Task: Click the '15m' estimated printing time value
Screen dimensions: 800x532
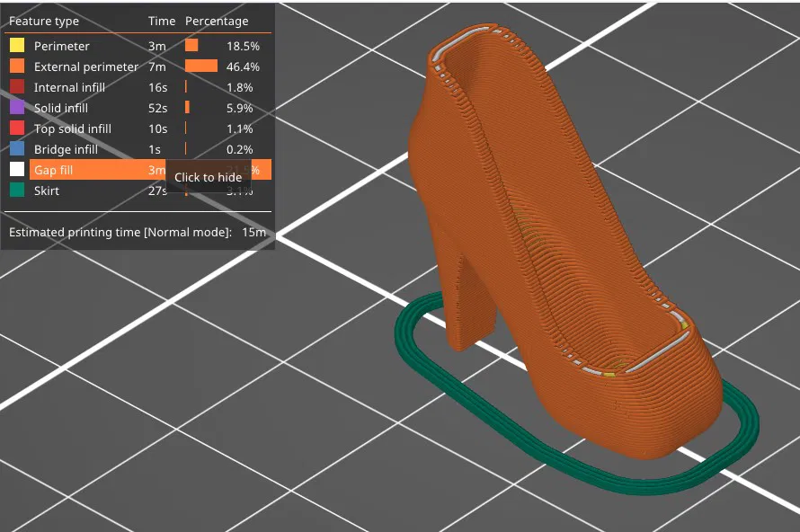Action: 254,232
